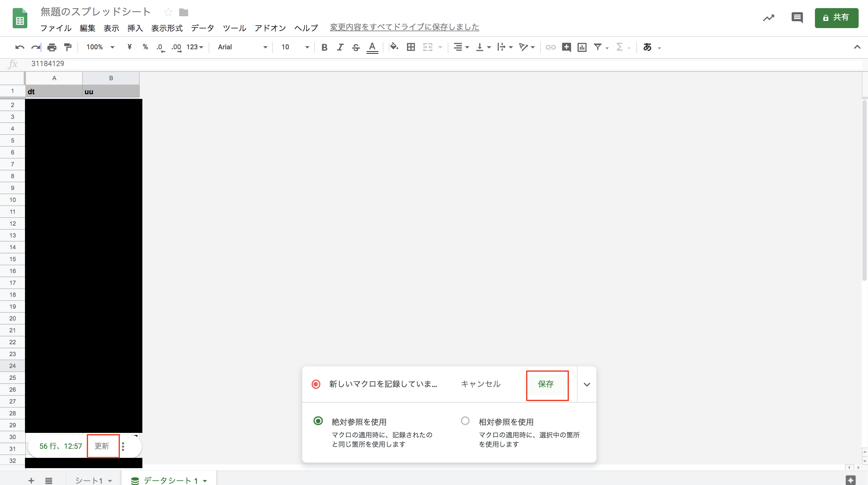
Task: Open the ツール menu
Action: point(234,28)
